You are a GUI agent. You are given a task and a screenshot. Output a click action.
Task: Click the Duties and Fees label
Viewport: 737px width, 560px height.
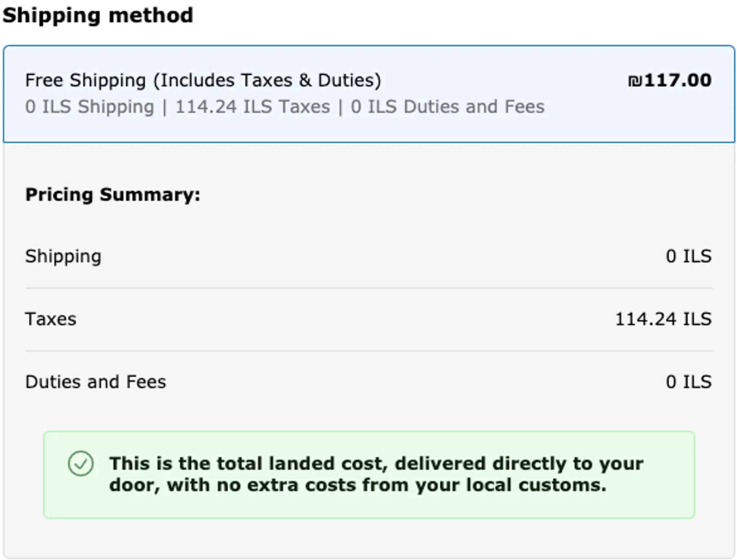tap(96, 382)
